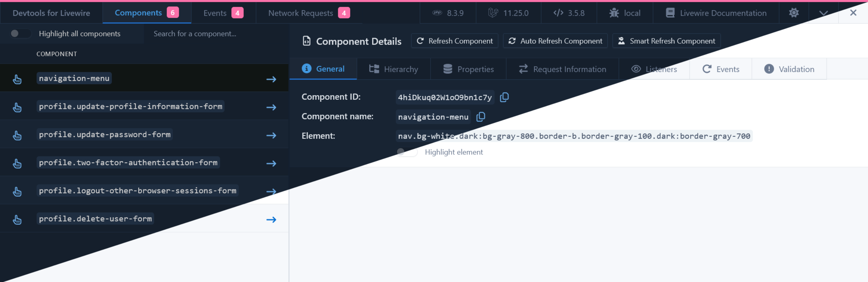Switch to the Components tab
Image resolution: width=868 pixels, height=282 pixels.
(x=147, y=13)
